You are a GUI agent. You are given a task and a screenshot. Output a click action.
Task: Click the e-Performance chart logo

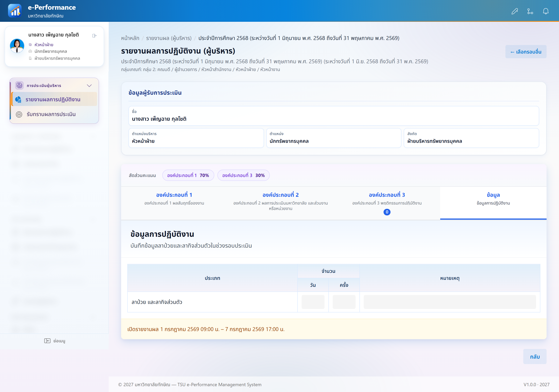[x=15, y=11]
